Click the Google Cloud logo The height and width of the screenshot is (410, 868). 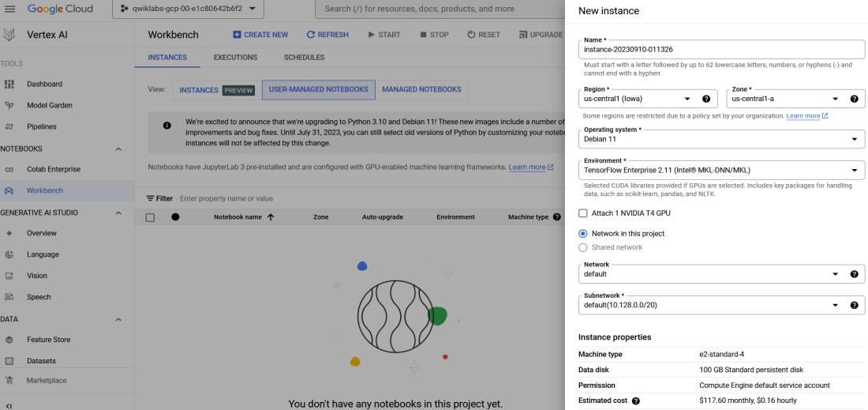tap(60, 9)
